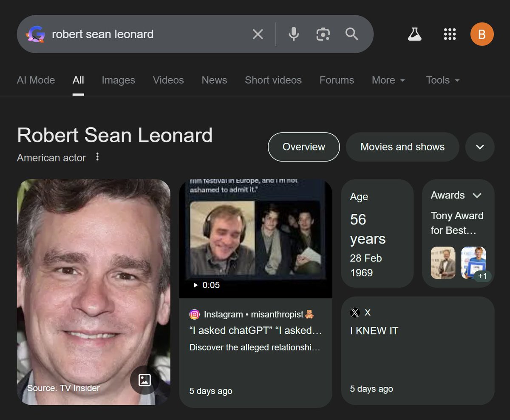Open the account avatar labeled B
The width and height of the screenshot is (510, 420).
click(482, 34)
